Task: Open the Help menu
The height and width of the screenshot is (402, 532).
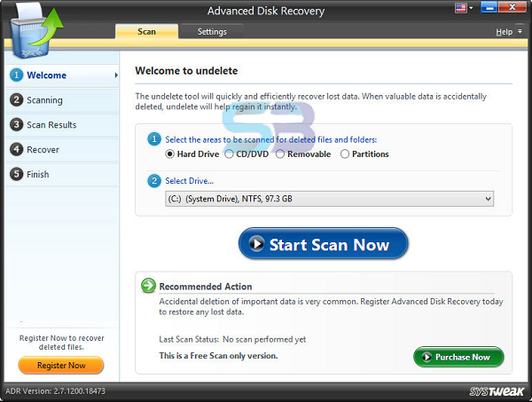Action: 504,32
